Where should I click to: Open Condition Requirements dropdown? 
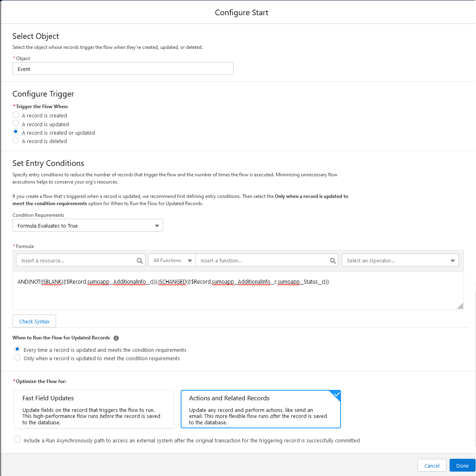point(88,226)
